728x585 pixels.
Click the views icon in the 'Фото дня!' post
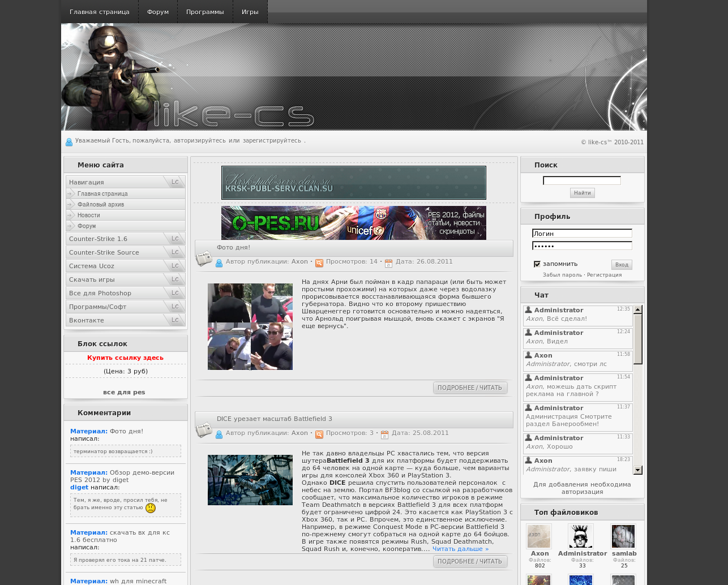(319, 263)
